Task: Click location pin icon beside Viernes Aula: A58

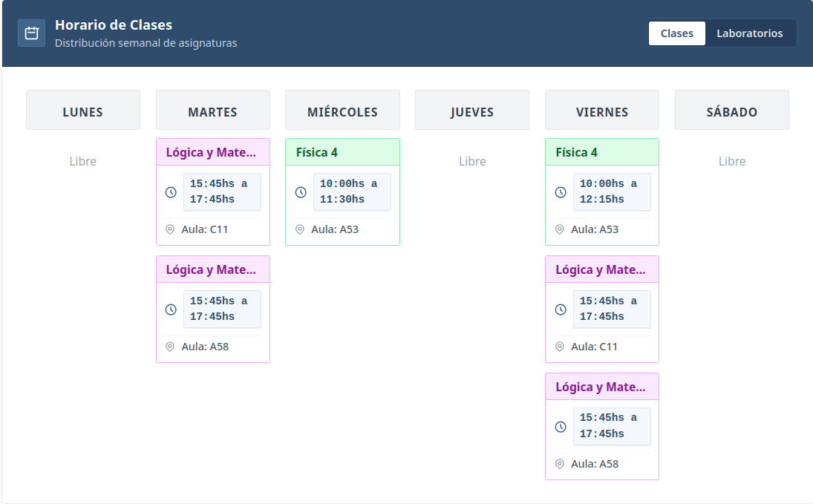Action: point(560,464)
